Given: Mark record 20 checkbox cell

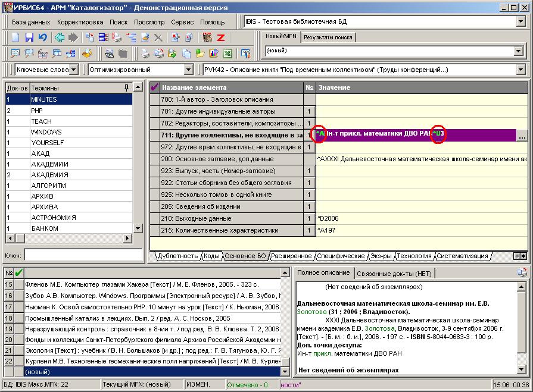Looking at the screenshot, I should [19, 340].
